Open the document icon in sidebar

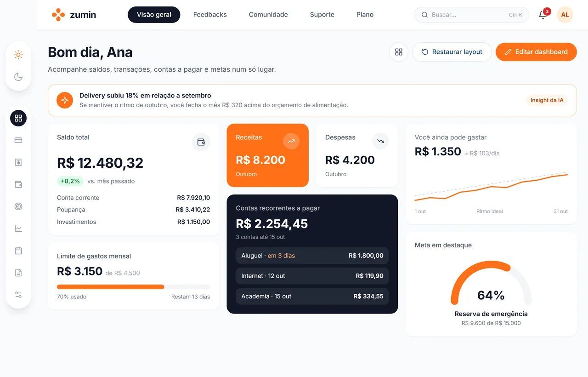(18, 273)
